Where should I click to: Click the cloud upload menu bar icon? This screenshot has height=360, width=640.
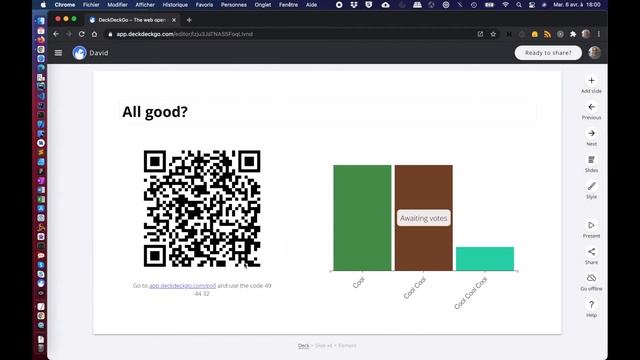385,5
